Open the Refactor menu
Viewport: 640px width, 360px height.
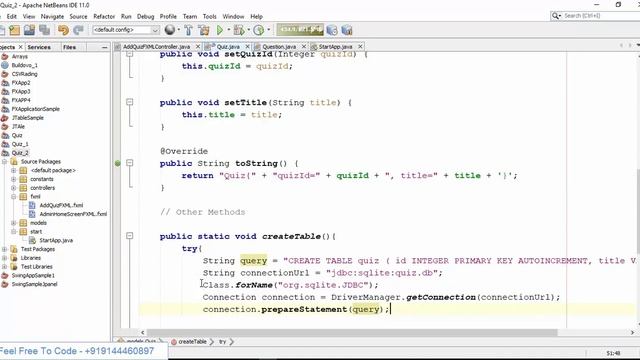click(104, 16)
